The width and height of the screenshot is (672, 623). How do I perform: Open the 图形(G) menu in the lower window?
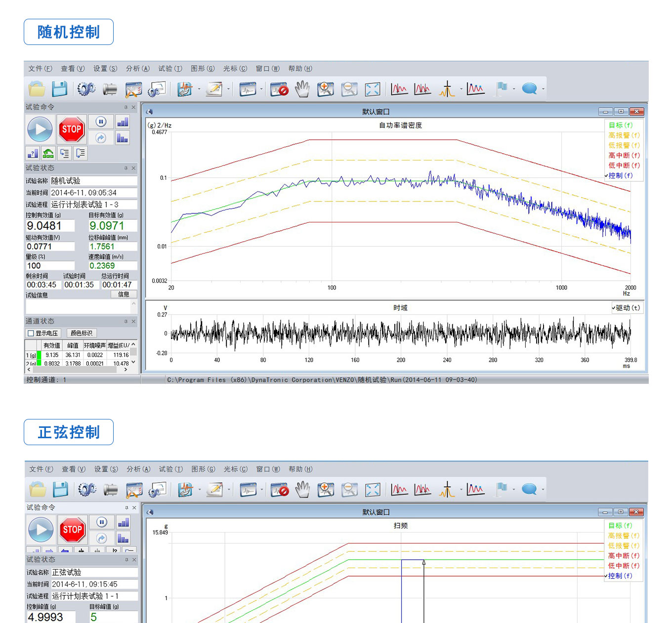[203, 469]
